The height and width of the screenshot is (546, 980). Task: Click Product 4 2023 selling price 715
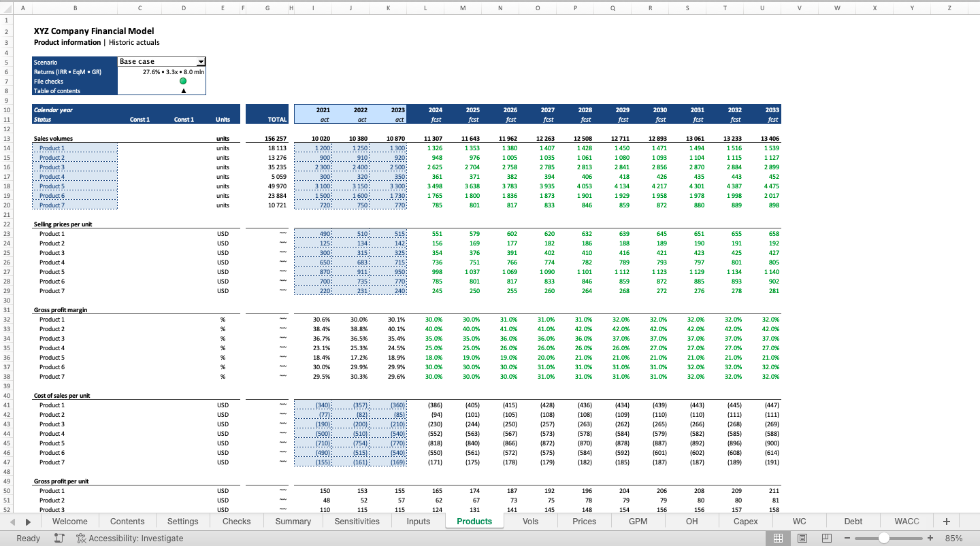pyautogui.click(x=388, y=262)
